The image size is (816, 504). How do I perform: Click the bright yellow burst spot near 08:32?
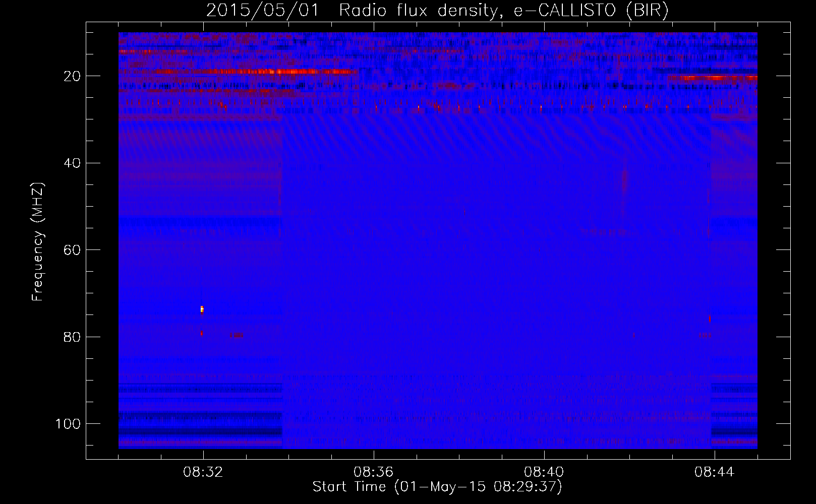click(x=202, y=309)
